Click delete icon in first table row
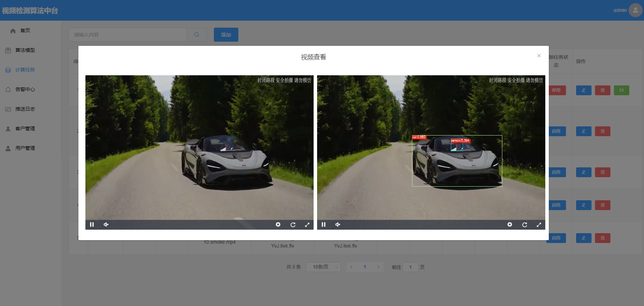Image resolution: width=644 pixels, height=306 pixels. coord(603,90)
